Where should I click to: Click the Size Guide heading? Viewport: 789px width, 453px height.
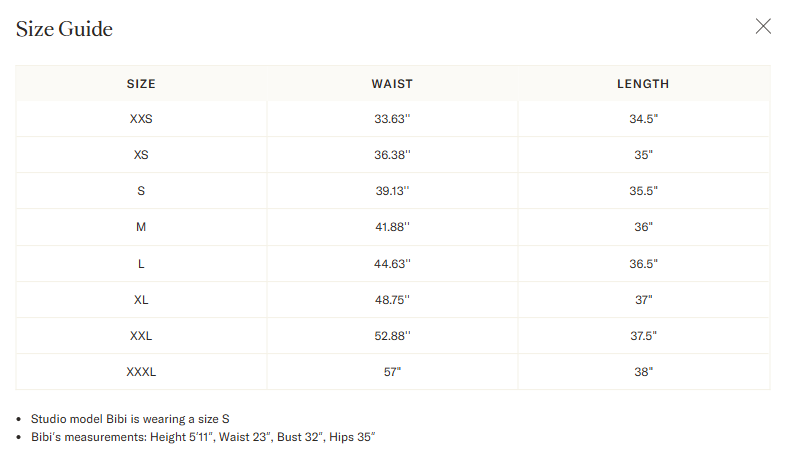(x=64, y=29)
